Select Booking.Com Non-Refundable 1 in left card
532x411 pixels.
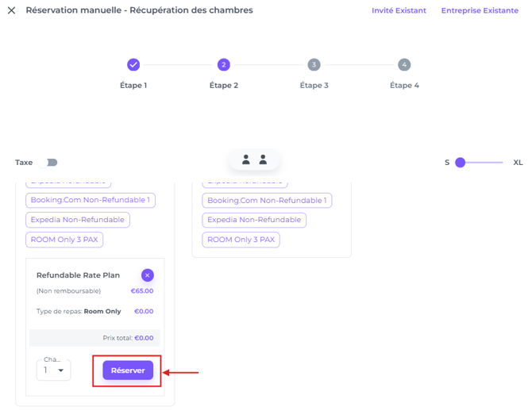[91, 200]
